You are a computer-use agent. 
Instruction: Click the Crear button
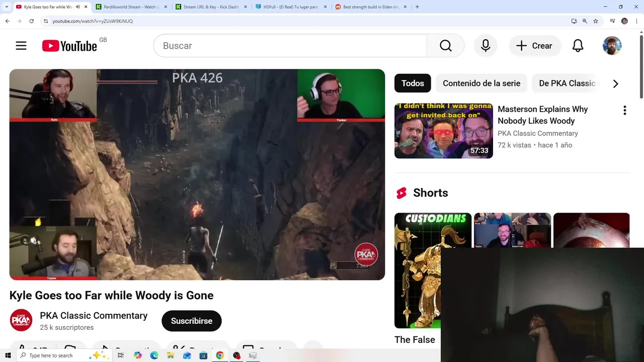point(535,46)
